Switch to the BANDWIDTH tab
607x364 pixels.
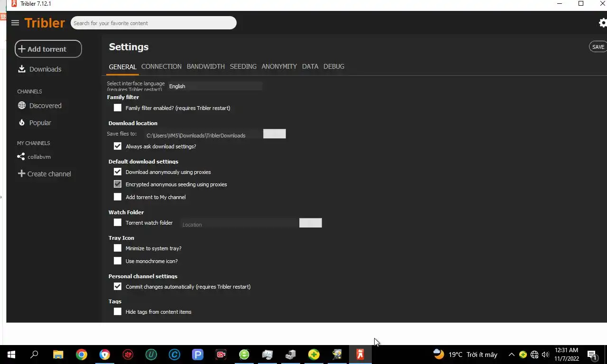(206, 67)
